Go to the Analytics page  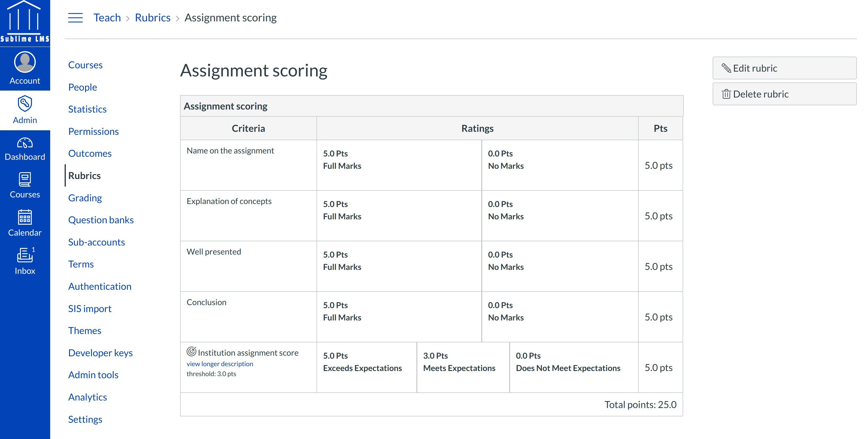[87, 397]
